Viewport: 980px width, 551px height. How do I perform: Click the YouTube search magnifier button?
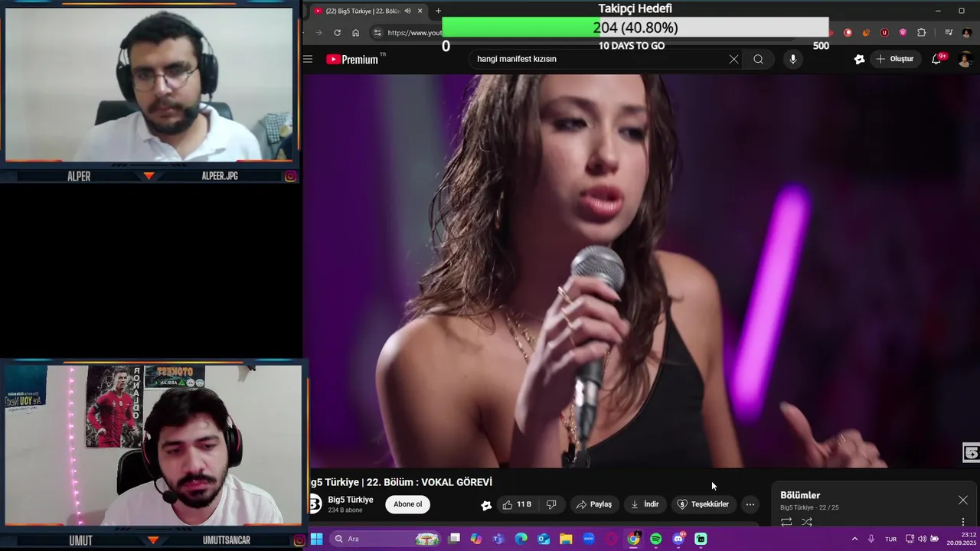758,59
